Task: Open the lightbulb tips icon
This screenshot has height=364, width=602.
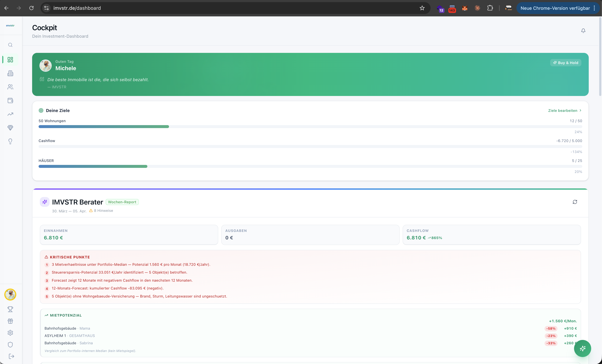Action: point(10,141)
